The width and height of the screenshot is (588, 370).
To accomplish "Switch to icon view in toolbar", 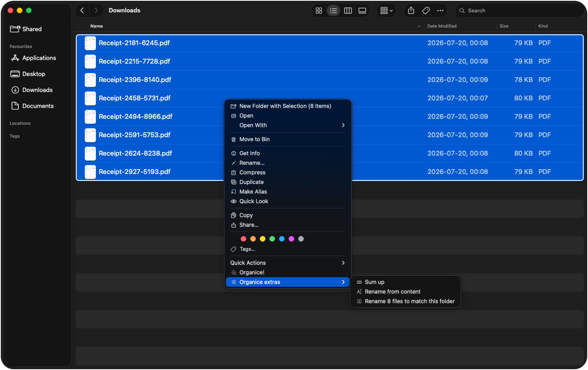I will (319, 11).
